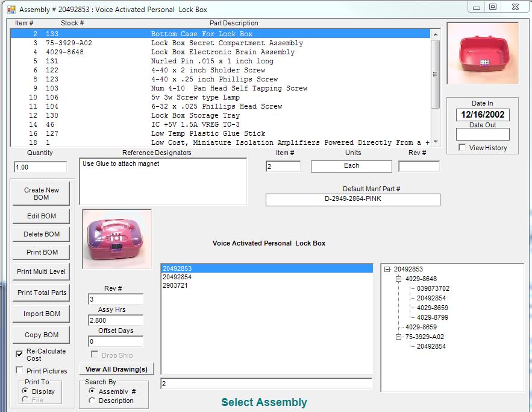The height and width of the screenshot is (412, 532).
Task: Enable the View History checkbox
Action: 462,147
